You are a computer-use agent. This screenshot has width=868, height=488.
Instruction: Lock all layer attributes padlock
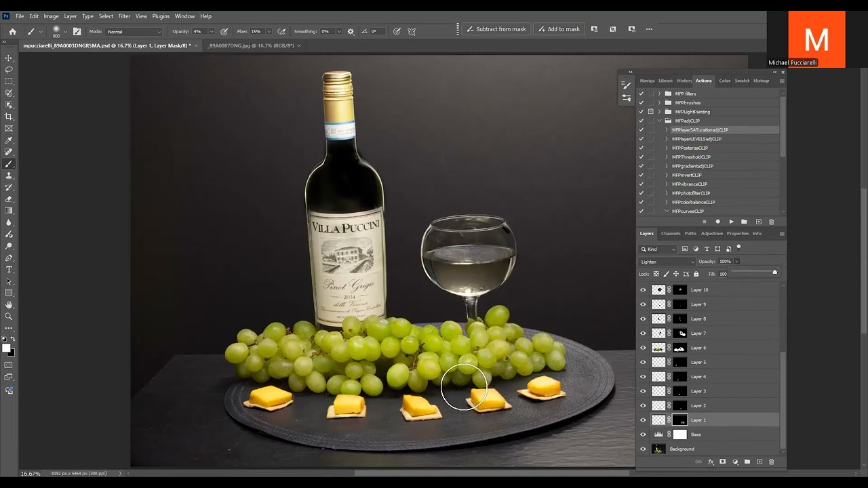click(696, 274)
